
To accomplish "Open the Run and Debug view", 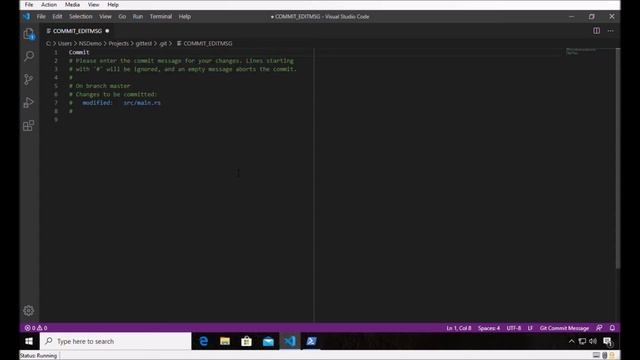I will 29,102.
